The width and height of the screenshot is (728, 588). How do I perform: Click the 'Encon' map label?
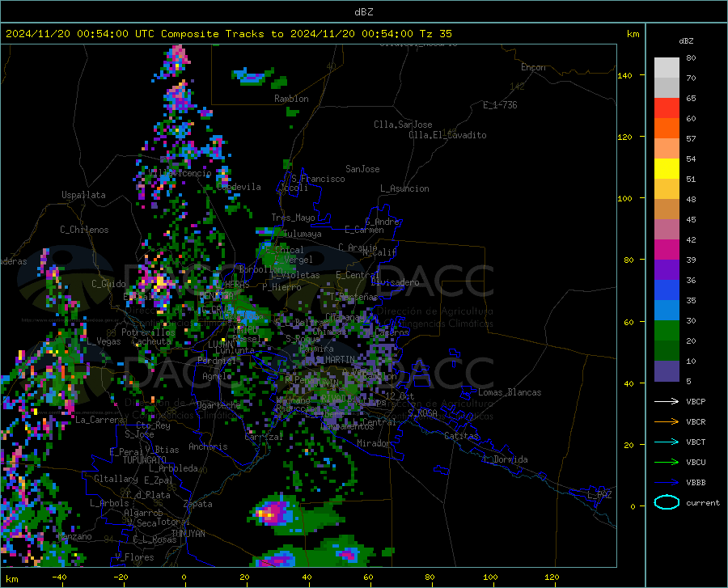[533, 67]
